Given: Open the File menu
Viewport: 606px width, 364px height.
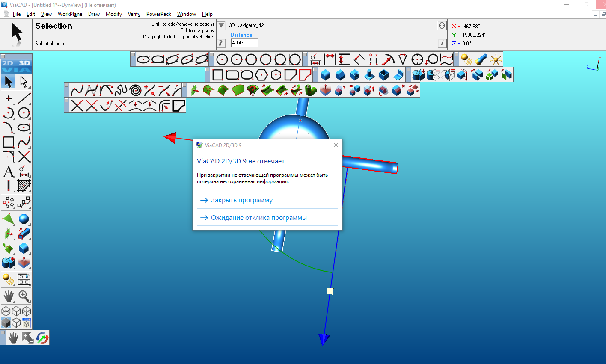Looking at the screenshot, I should tap(17, 14).
